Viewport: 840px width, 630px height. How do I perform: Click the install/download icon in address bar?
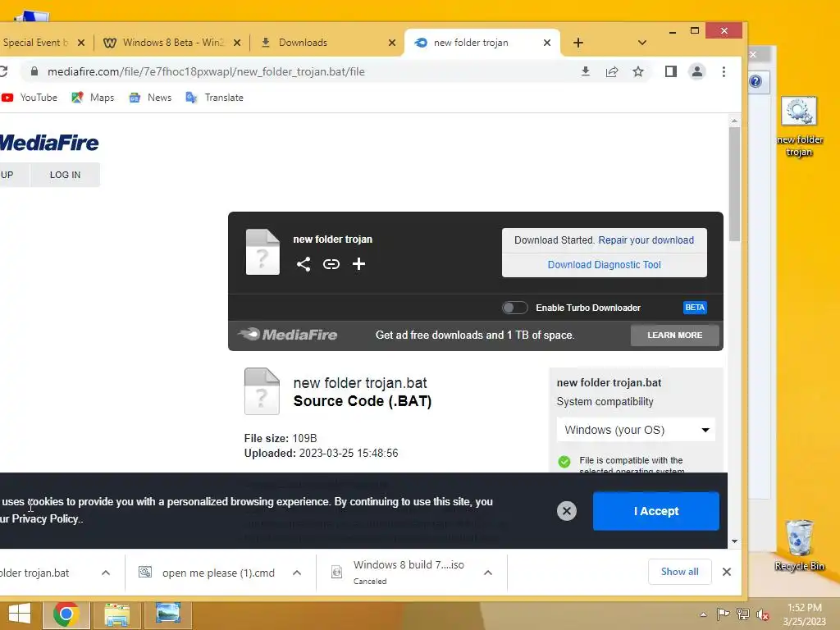coord(586,72)
